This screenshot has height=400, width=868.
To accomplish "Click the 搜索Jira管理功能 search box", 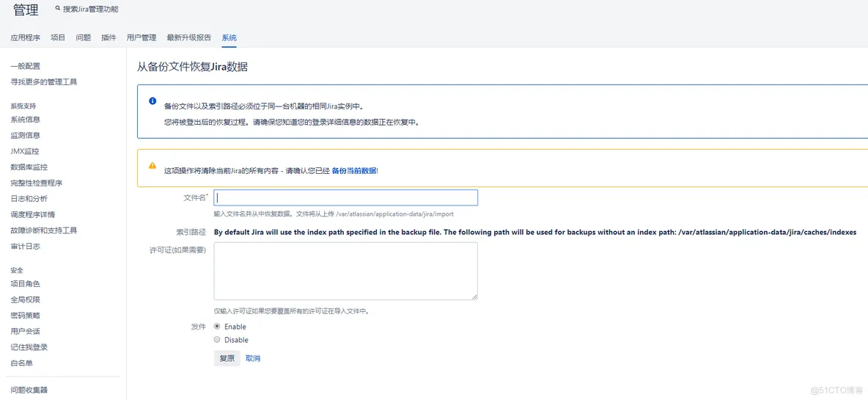I will (90, 10).
